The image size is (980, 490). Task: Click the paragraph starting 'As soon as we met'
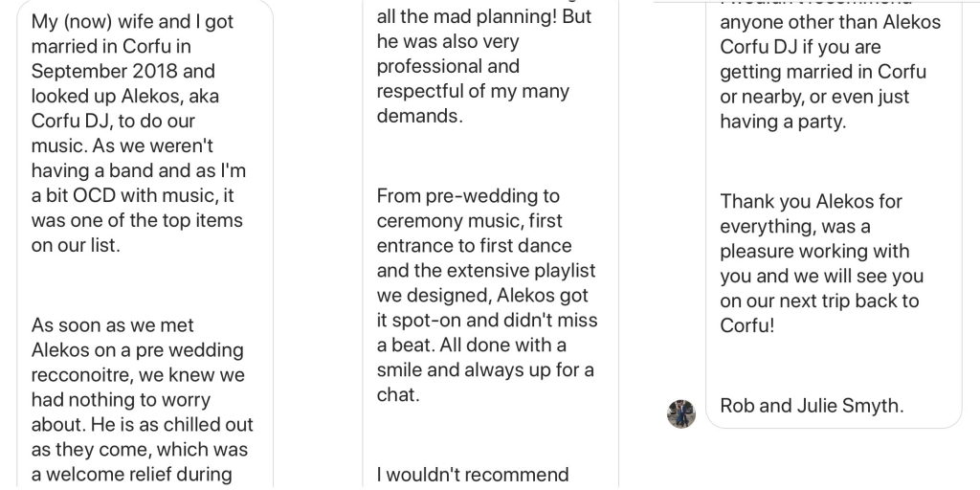click(143, 399)
